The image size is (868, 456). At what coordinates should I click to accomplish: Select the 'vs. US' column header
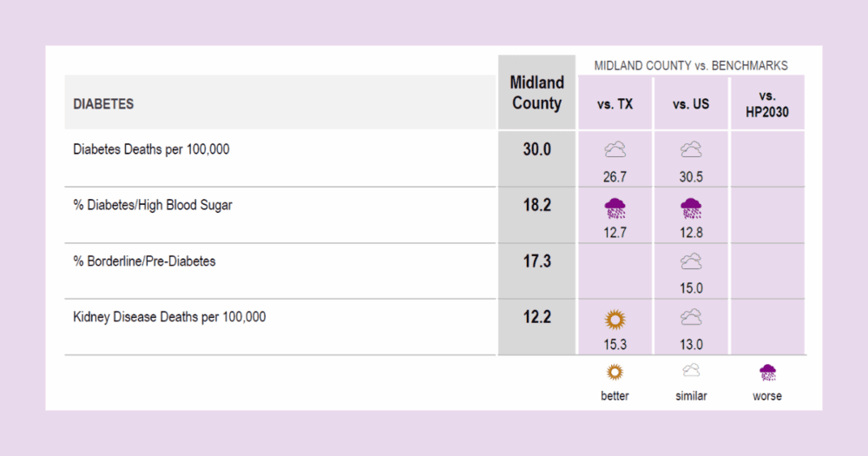691,104
